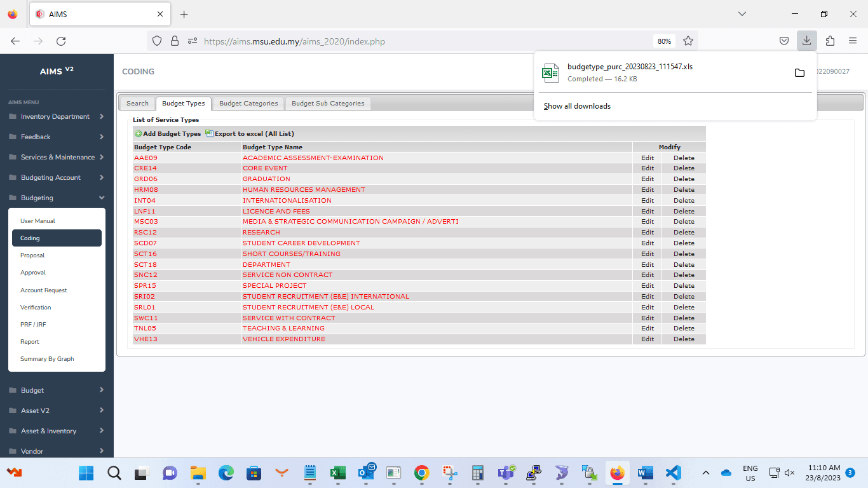Open the downloaded file's containing folder icon
The width and height of the screenshot is (868, 488).
tap(799, 73)
